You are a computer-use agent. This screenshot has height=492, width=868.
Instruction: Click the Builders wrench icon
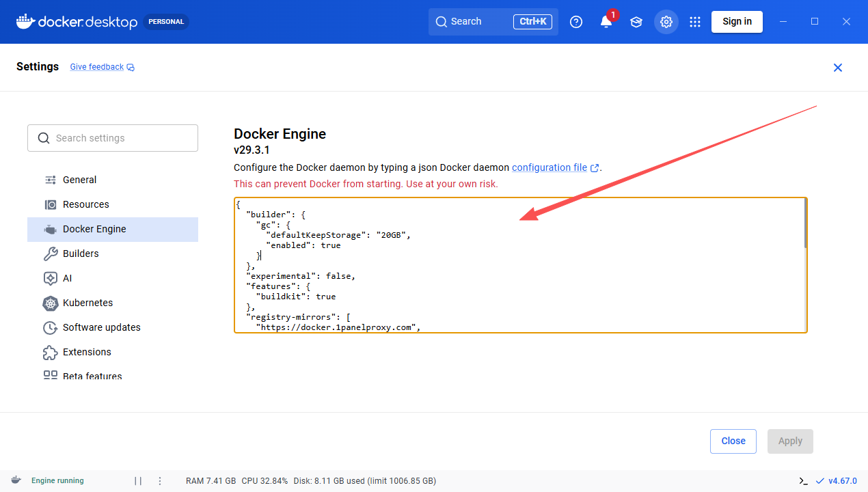click(51, 254)
